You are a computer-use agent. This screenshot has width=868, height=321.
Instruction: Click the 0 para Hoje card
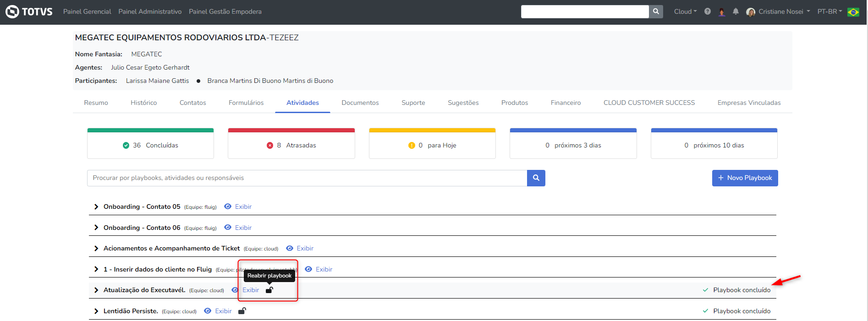(432, 144)
